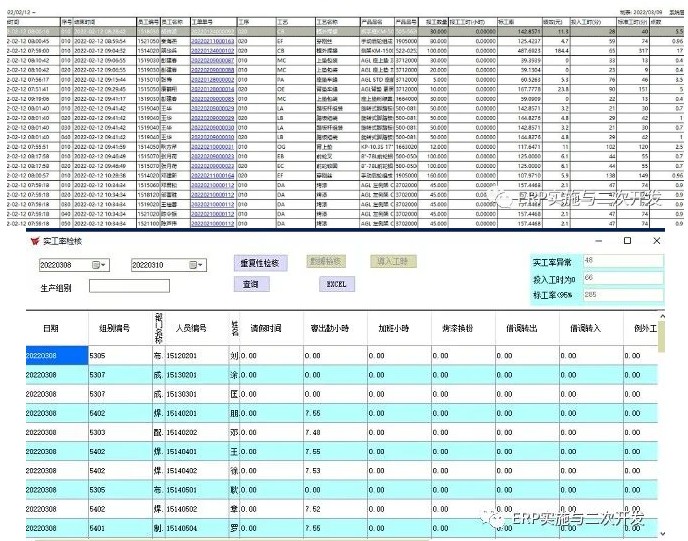
Task: Expand the 20220308 start date dropdown arrow
Action: (104, 265)
